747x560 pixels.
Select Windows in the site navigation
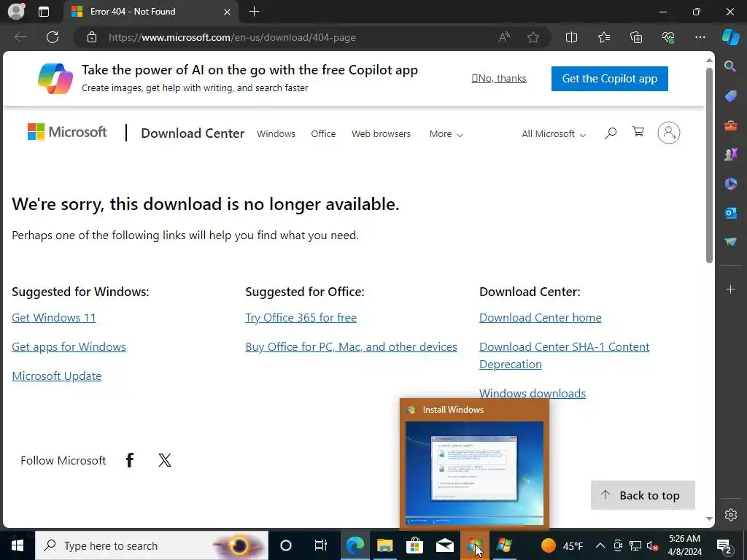click(x=276, y=134)
